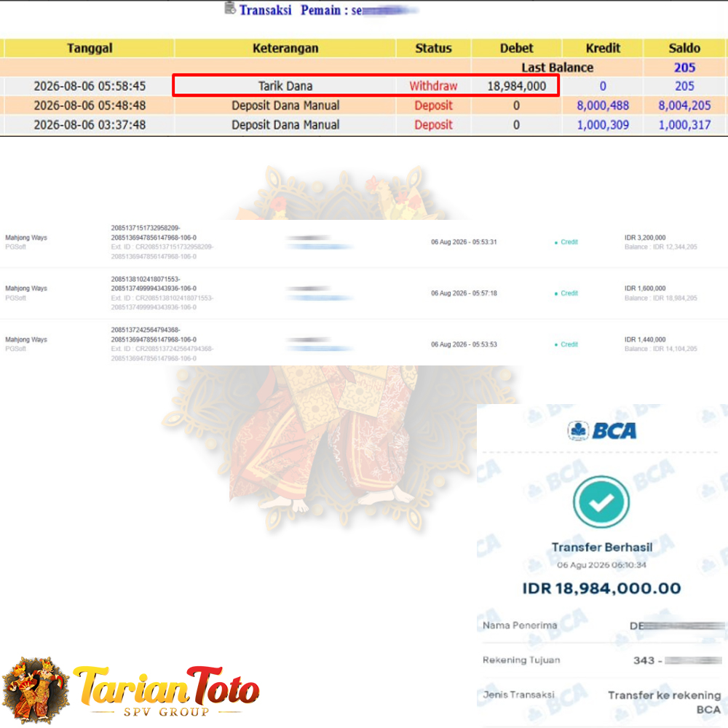Click the 1,000,309 kredit value
The height and width of the screenshot is (728, 728).
[x=603, y=125]
